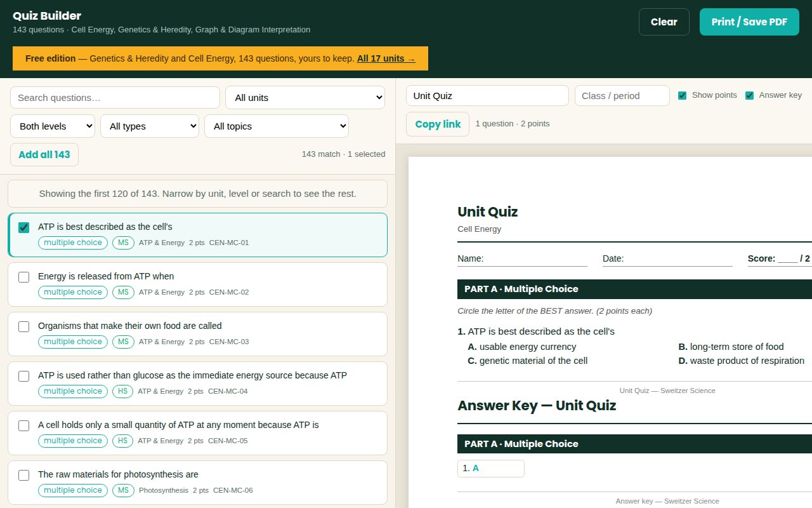Focus the Search questions field
The image size is (812, 508).
tap(115, 98)
